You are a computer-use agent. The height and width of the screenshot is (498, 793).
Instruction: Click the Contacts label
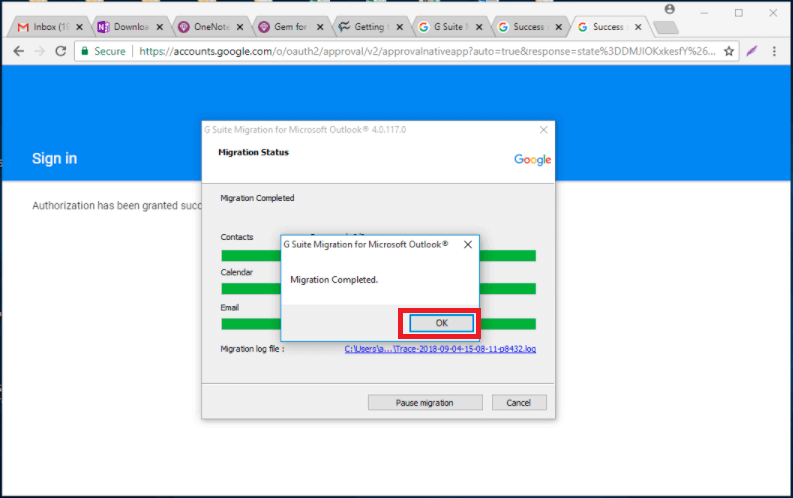[237, 237]
